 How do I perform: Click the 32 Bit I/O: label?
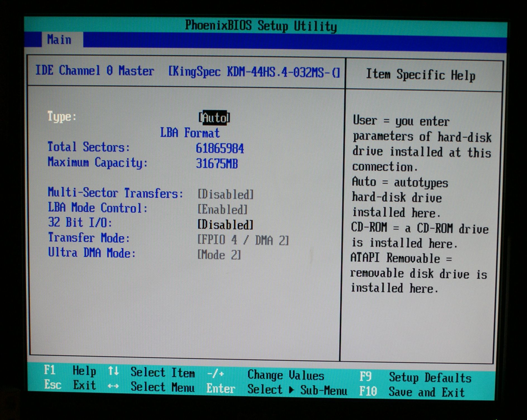coord(80,223)
